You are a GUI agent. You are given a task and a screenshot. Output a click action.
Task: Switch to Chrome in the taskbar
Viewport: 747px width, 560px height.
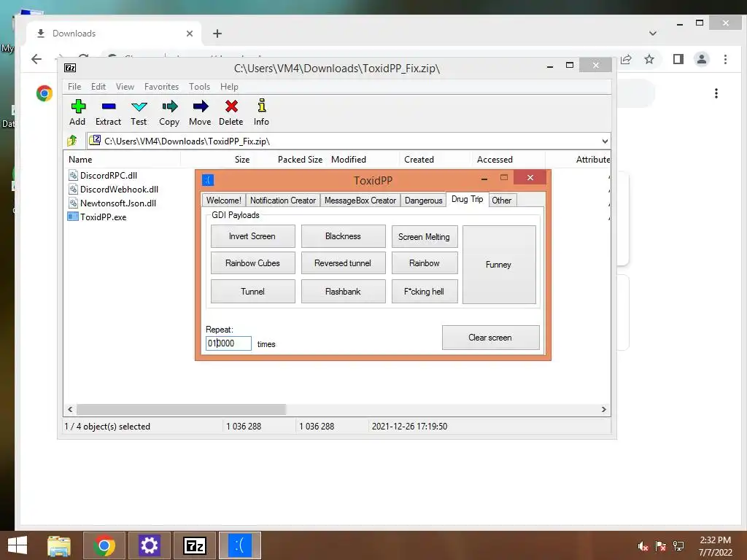tap(104, 545)
